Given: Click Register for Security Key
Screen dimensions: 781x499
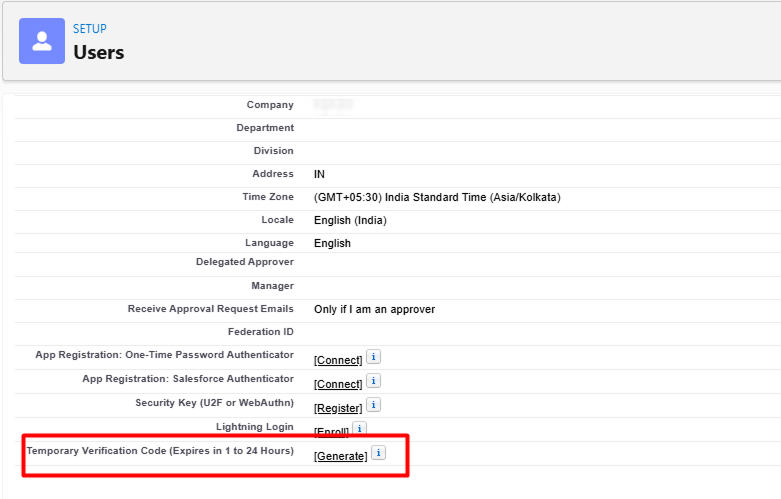Looking at the screenshot, I should coord(338,408).
